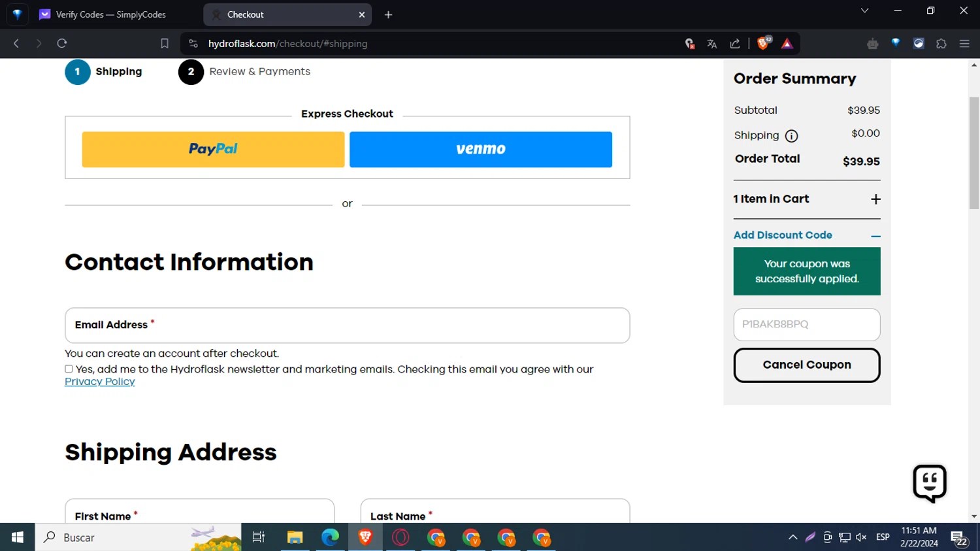Viewport: 980px width, 551px height.
Task: Close the Checkout browser tab
Action: 362,14
